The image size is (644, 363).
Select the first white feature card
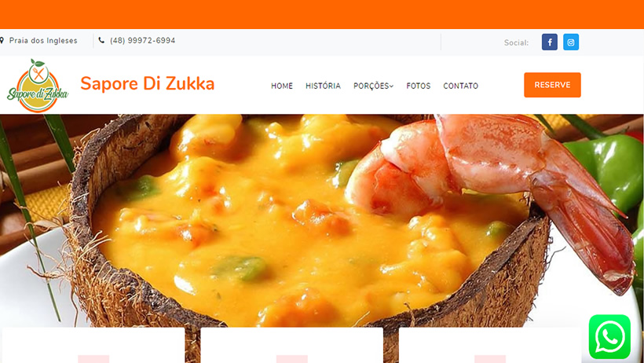(93, 346)
